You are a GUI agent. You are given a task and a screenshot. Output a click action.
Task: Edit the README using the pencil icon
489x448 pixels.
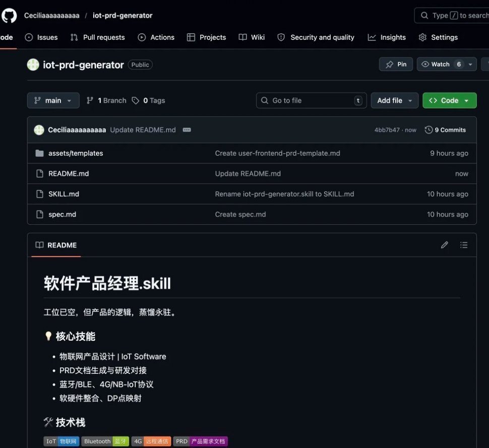pos(444,245)
